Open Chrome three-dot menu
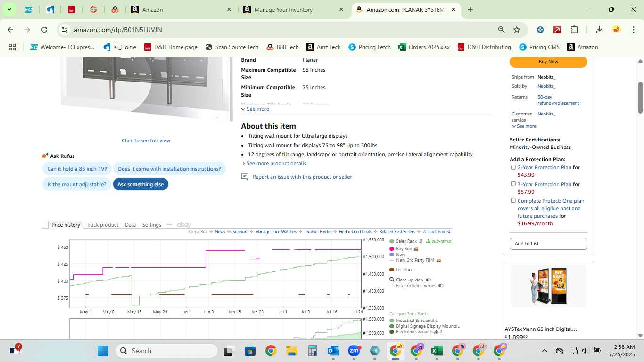 click(633, 30)
